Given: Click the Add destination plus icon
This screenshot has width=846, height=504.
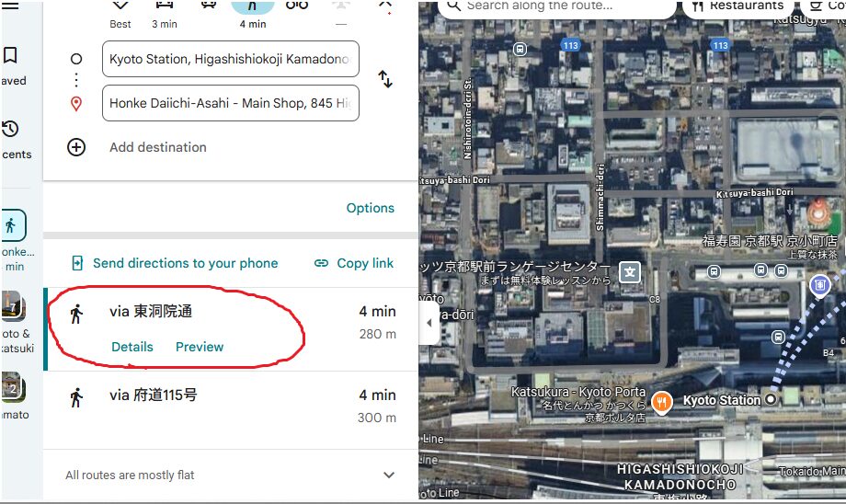Looking at the screenshot, I should [76, 147].
